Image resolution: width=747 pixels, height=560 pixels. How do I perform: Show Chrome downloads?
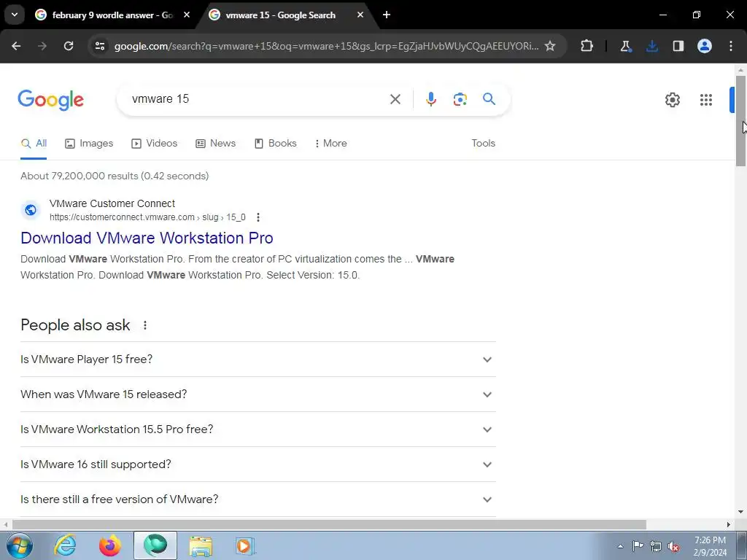(651, 46)
